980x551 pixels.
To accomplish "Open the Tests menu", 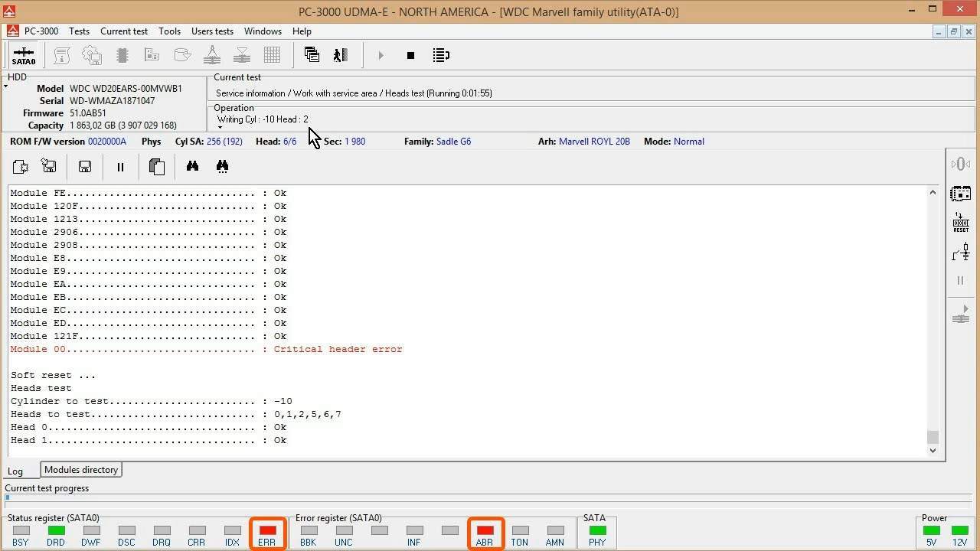I will pos(79,31).
